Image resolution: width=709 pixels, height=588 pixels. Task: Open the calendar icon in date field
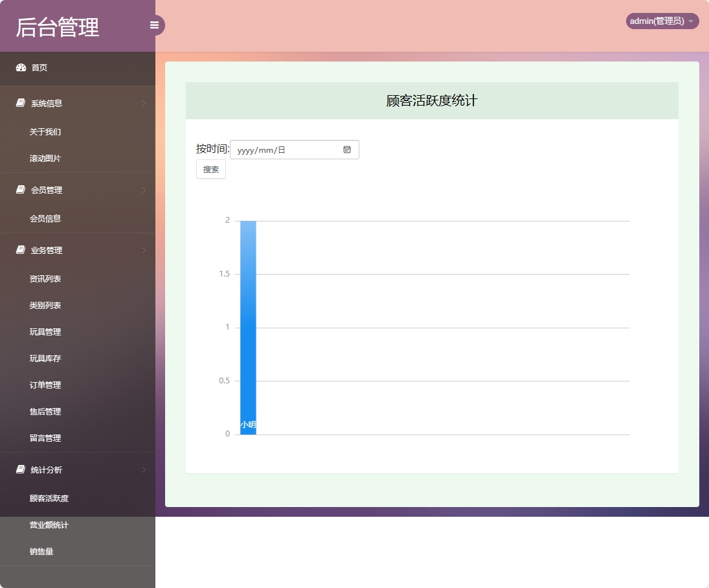(348, 150)
